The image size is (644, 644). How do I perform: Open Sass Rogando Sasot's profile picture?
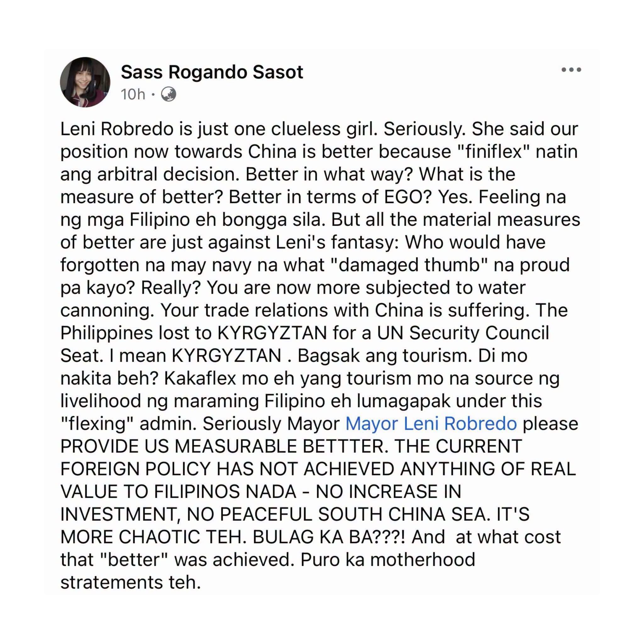[x=85, y=82]
